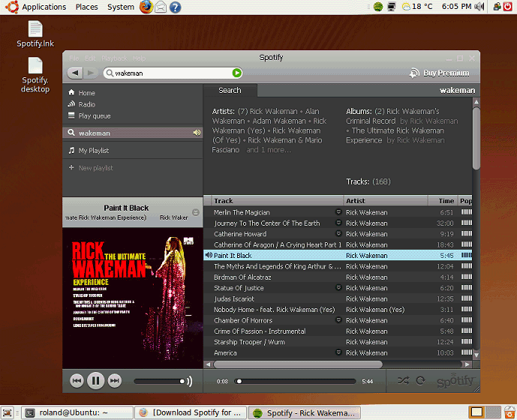This screenshot has height=420, width=517.
Task: Open Home in the sidebar
Action: tap(87, 93)
